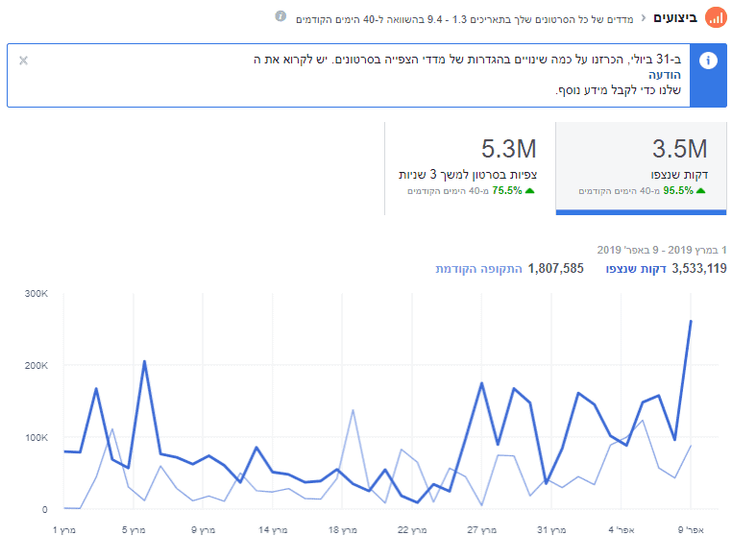Click the blue info icon in notice banner
732x560 pixels.
click(x=709, y=61)
